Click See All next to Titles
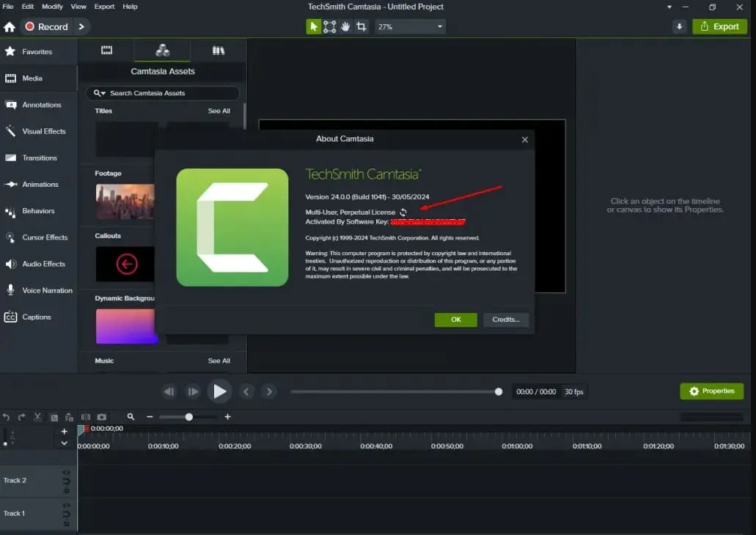756x535 pixels. tap(219, 111)
